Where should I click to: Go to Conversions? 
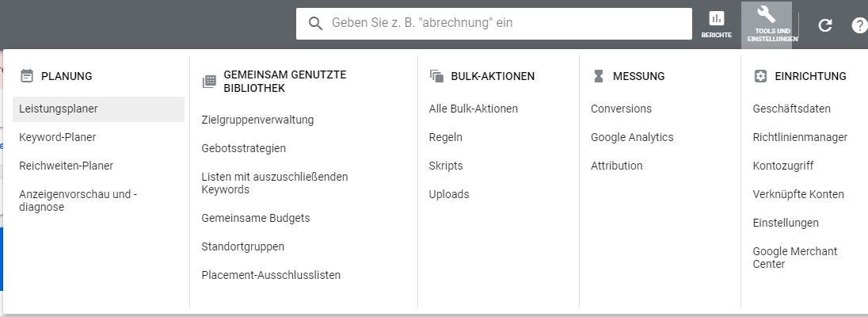[621, 109]
